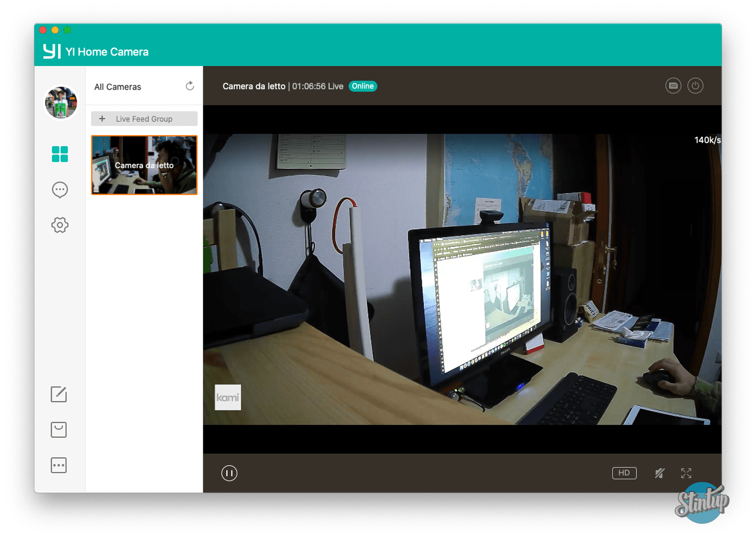Open the Settings gear in sidebar

point(60,225)
